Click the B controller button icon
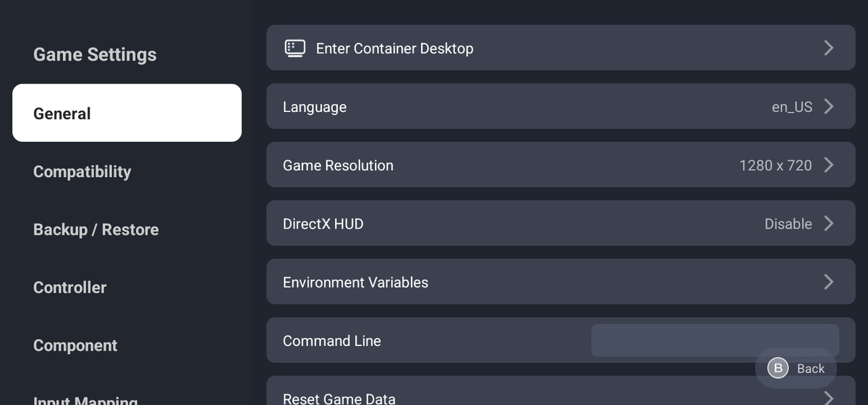868x405 pixels. [x=778, y=368]
